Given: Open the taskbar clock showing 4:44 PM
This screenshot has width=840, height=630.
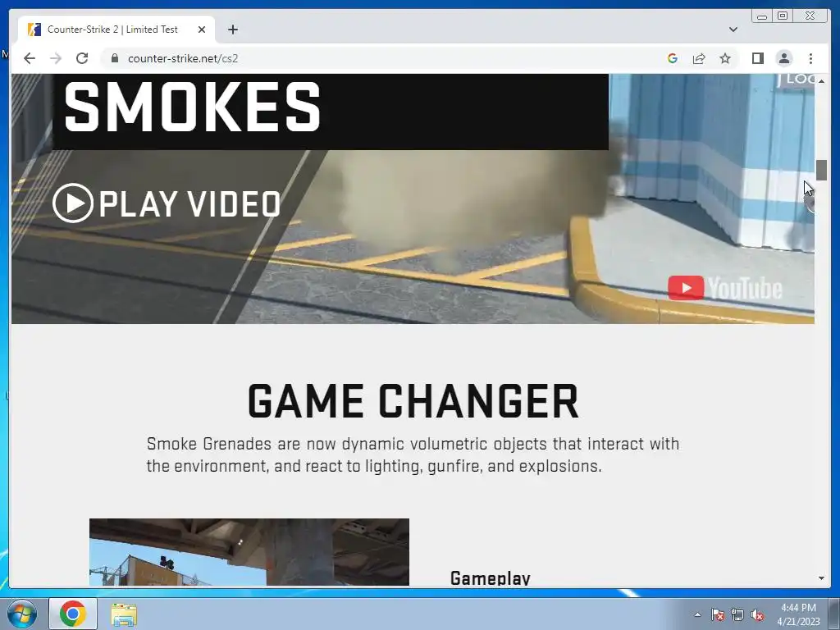Looking at the screenshot, I should click(798, 614).
